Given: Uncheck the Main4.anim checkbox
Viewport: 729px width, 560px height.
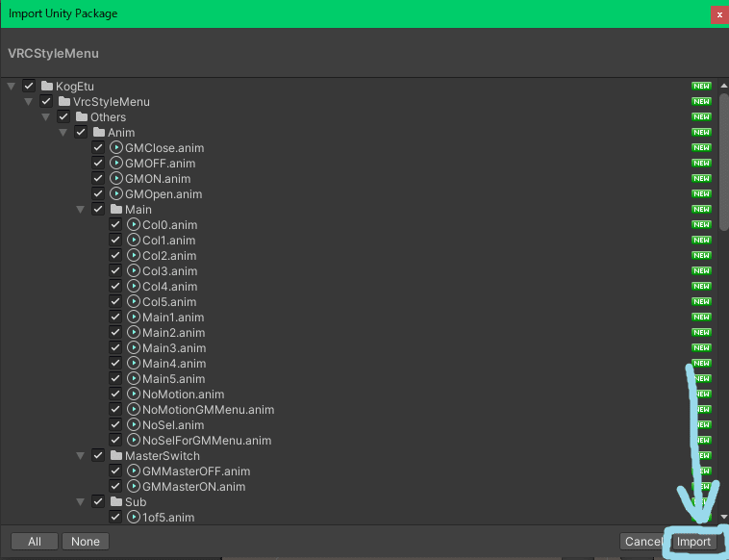Looking at the screenshot, I should (x=115, y=363).
